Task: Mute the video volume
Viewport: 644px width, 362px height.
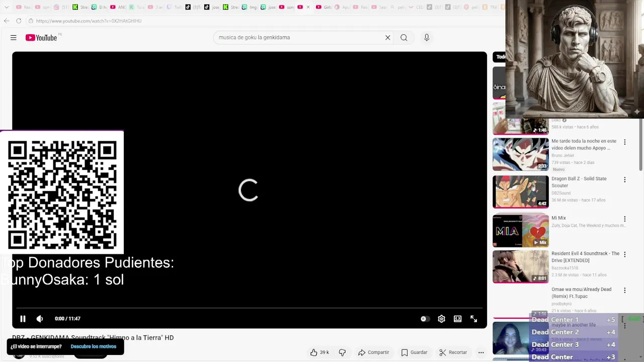Action: coord(40,319)
